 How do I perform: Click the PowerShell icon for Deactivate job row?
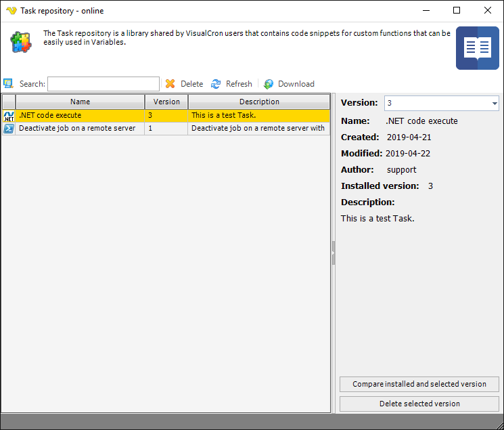(x=9, y=129)
